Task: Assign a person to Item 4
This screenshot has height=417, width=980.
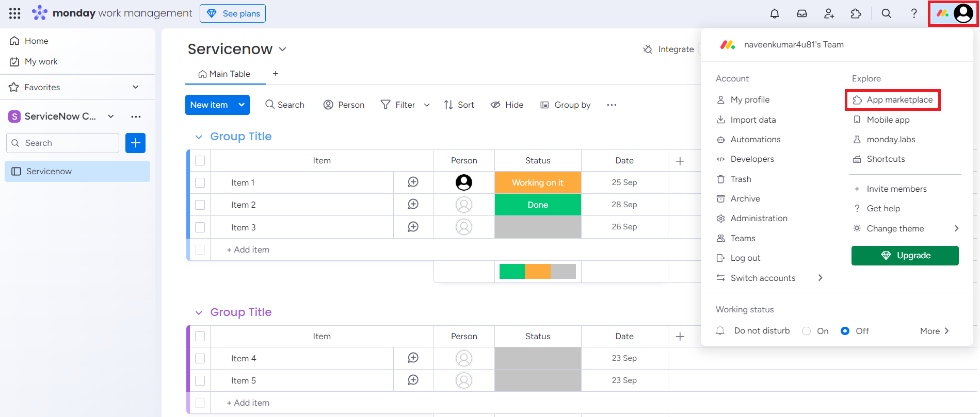Action: click(464, 358)
